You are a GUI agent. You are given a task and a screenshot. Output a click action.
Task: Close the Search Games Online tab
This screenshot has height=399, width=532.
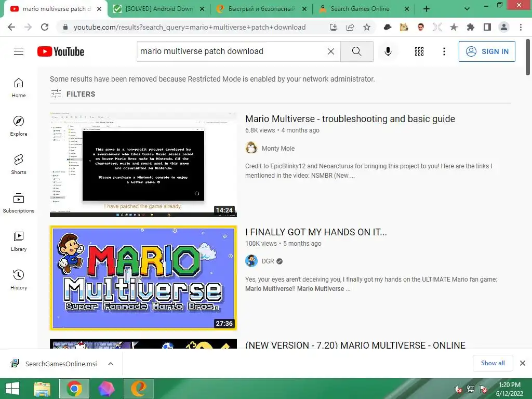406,9
